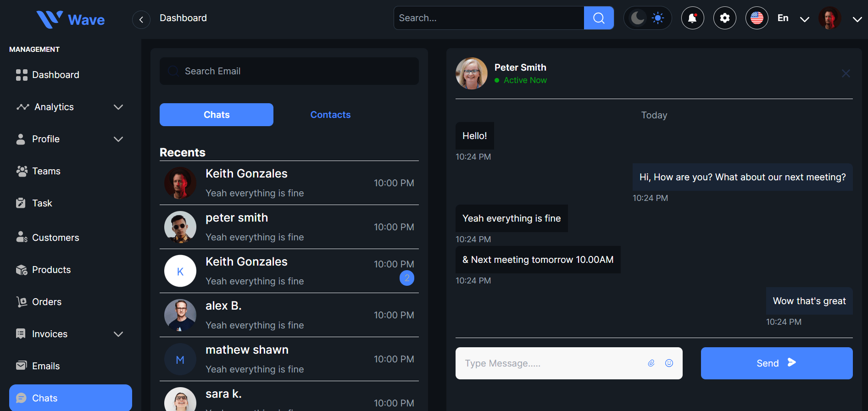
Task: Click the Analytics chart icon
Action: click(x=22, y=107)
